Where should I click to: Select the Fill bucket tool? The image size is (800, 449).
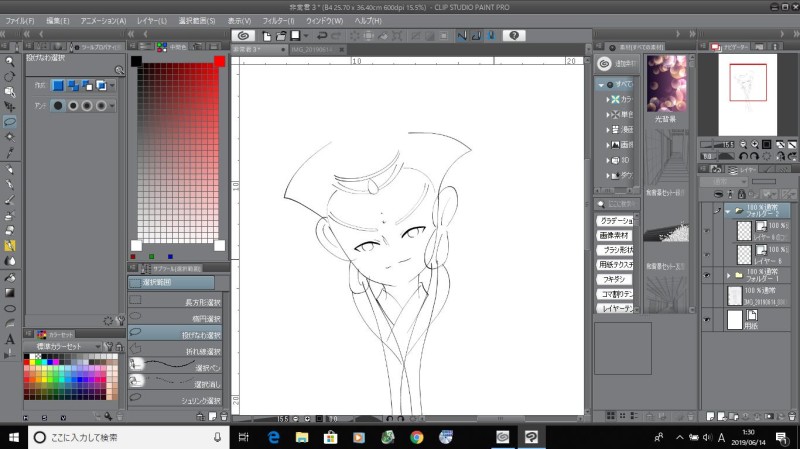tap(9, 278)
